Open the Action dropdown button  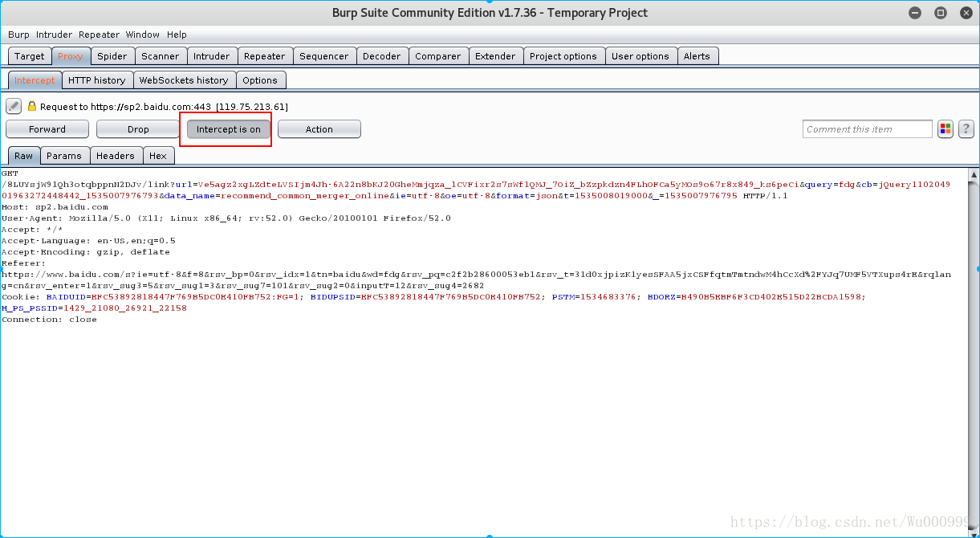[x=319, y=129]
